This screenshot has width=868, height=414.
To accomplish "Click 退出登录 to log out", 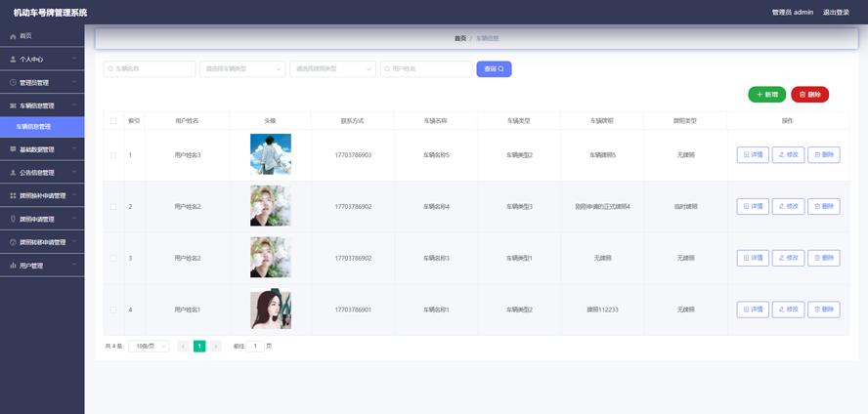I will (836, 13).
